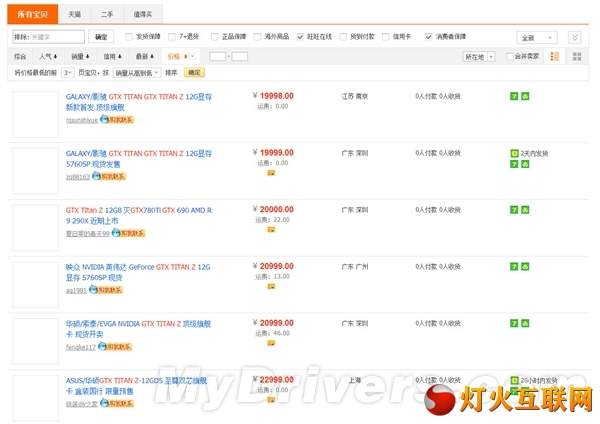Open the 销量从高到低 sort order dropdown

[137, 73]
